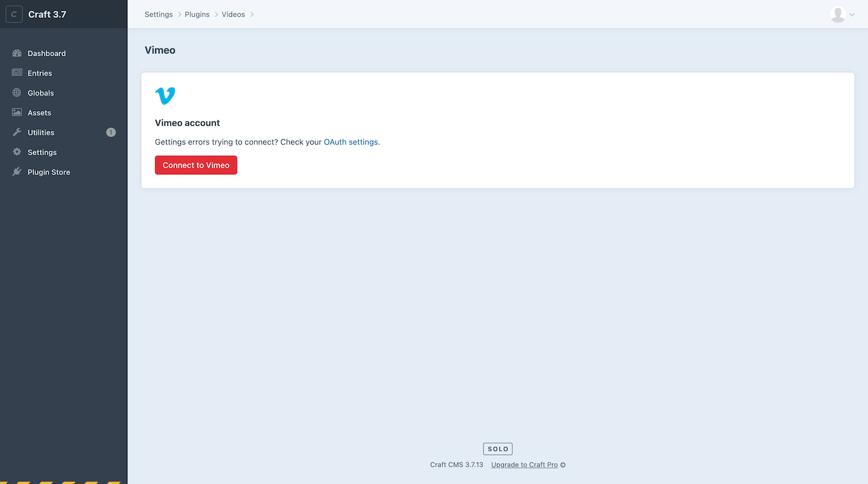Viewport: 868px width, 484px height.
Task: Click Connect to Vimeo
Action: click(x=196, y=165)
